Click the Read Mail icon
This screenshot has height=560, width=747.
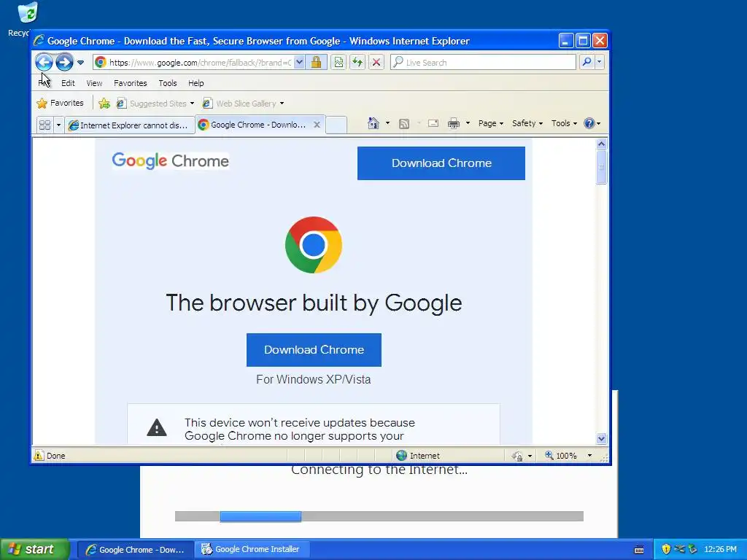[433, 123]
